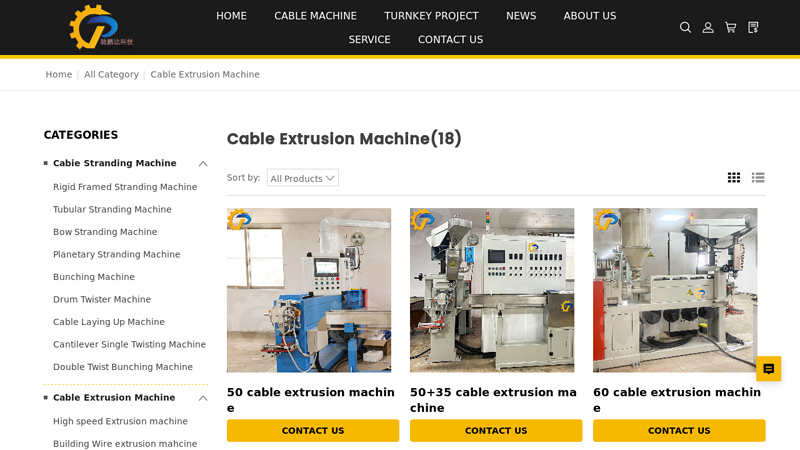The width and height of the screenshot is (800, 450).
Task: Open the 50+35 cable extrusion machine title
Action: 493,400
